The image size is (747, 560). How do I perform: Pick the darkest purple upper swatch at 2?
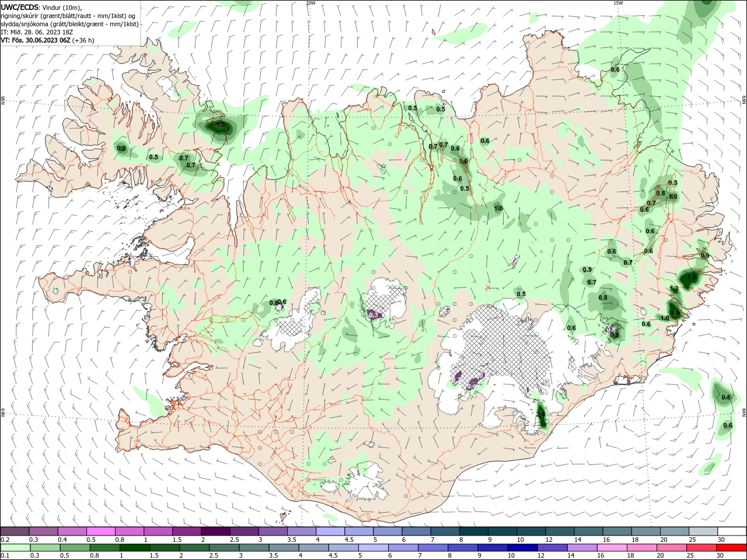coord(215,531)
